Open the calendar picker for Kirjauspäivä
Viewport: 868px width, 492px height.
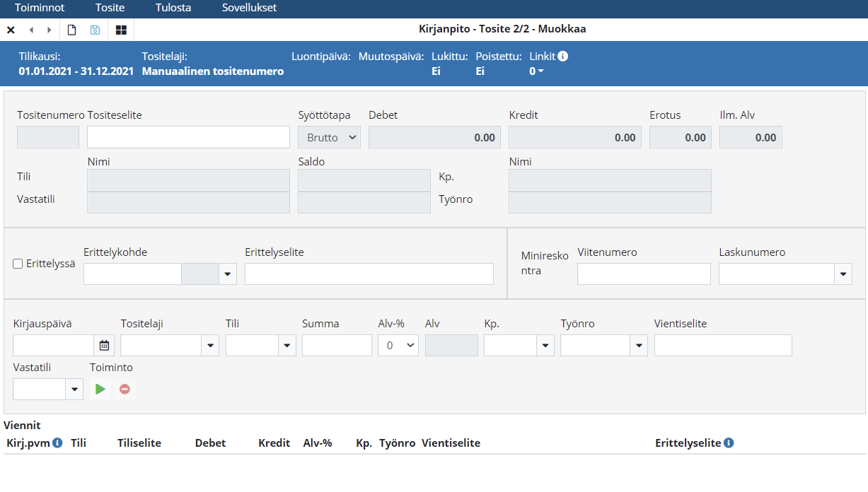pos(104,345)
